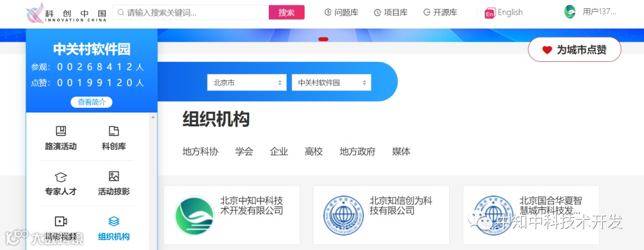Select the 高校 tab
The height and width of the screenshot is (250, 644).
tap(314, 152)
